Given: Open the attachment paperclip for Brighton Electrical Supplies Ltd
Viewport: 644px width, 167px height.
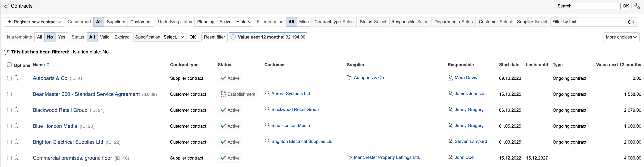Looking at the screenshot, I should pos(16,142).
